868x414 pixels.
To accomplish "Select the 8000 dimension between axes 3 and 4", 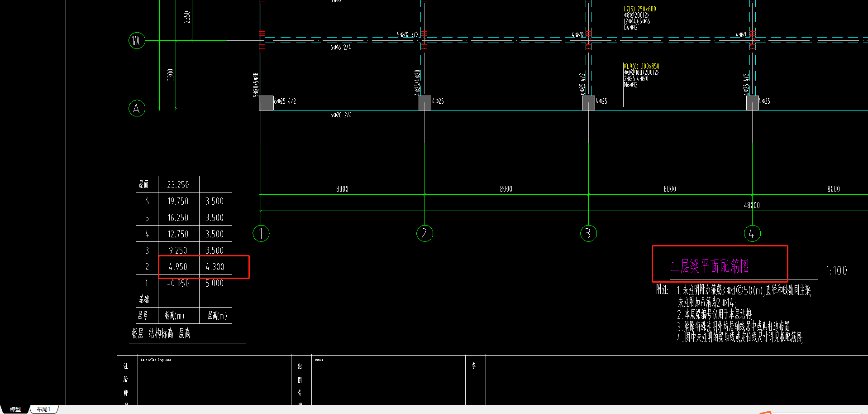I will coord(670,189).
